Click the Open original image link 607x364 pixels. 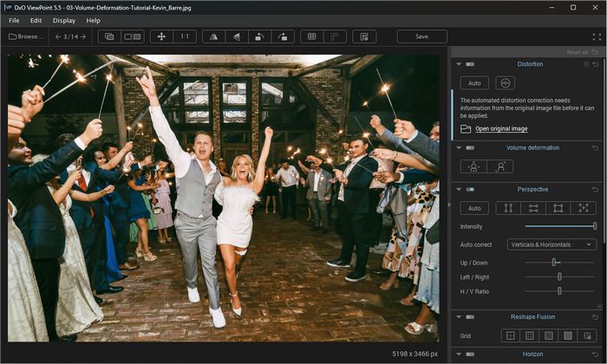click(x=499, y=128)
